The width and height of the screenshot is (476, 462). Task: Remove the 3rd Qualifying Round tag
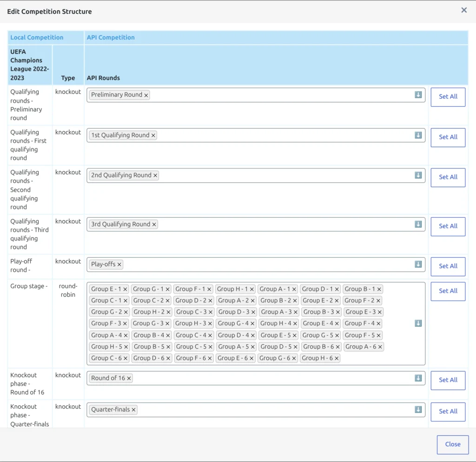click(154, 224)
